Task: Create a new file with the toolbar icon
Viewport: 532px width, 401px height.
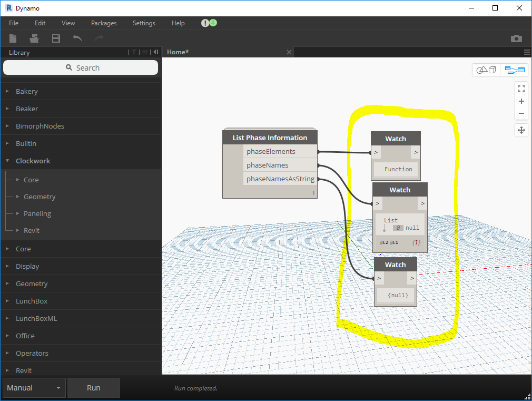Action: [x=13, y=38]
